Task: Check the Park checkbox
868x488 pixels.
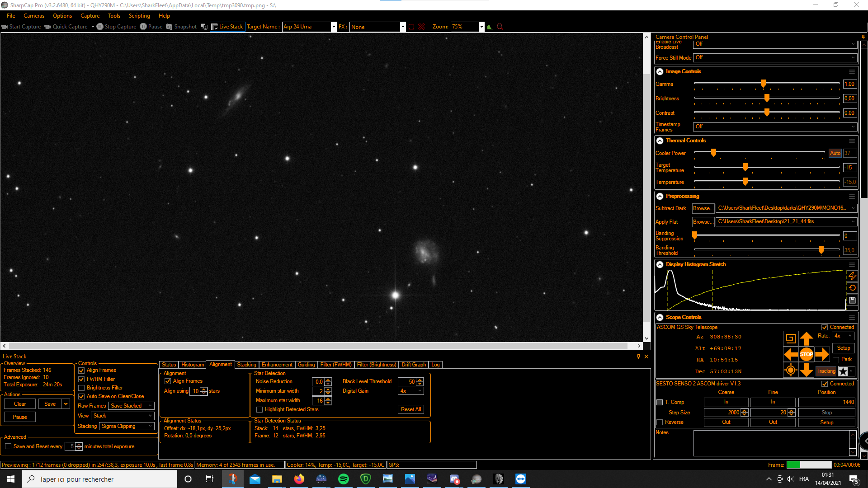Action: (836, 360)
